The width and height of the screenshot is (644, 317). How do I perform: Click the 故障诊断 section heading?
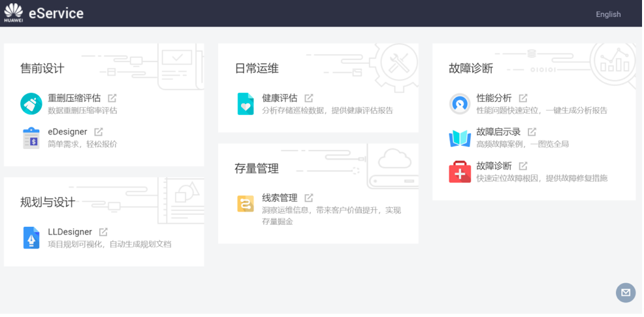pos(471,68)
